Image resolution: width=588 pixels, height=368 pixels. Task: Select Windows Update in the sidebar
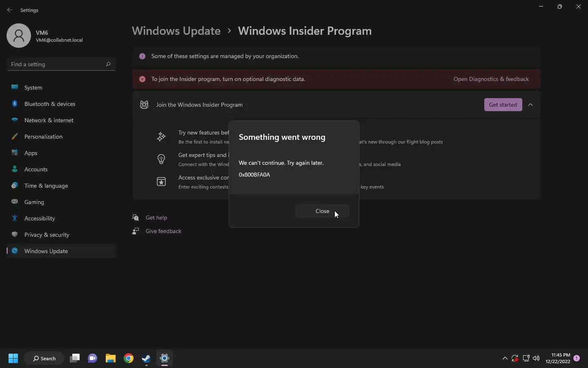(61, 251)
